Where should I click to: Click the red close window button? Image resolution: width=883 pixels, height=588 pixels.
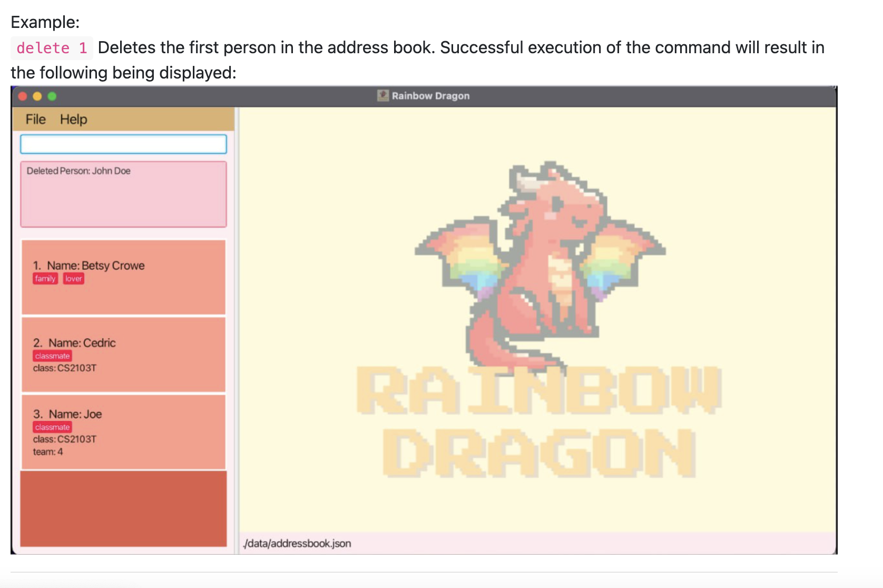tap(23, 96)
